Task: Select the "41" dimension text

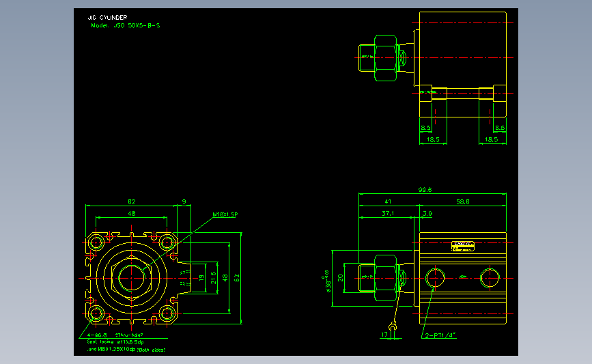Action: (x=388, y=201)
